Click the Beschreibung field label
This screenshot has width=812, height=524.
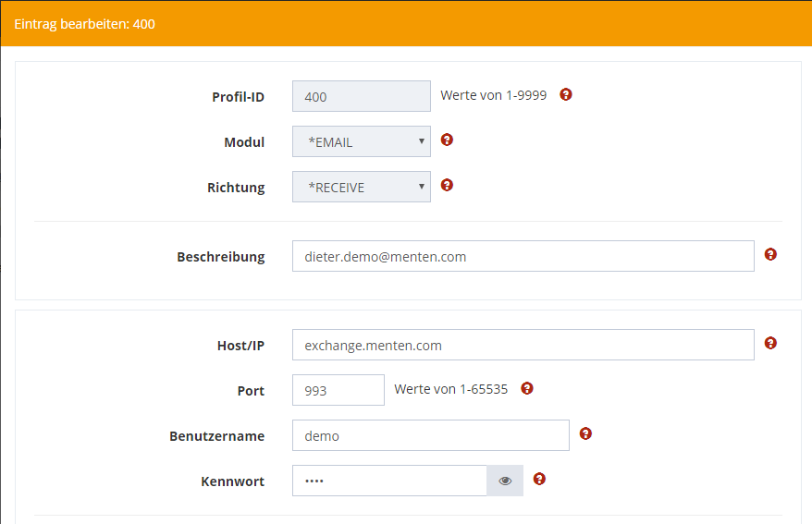click(220, 257)
